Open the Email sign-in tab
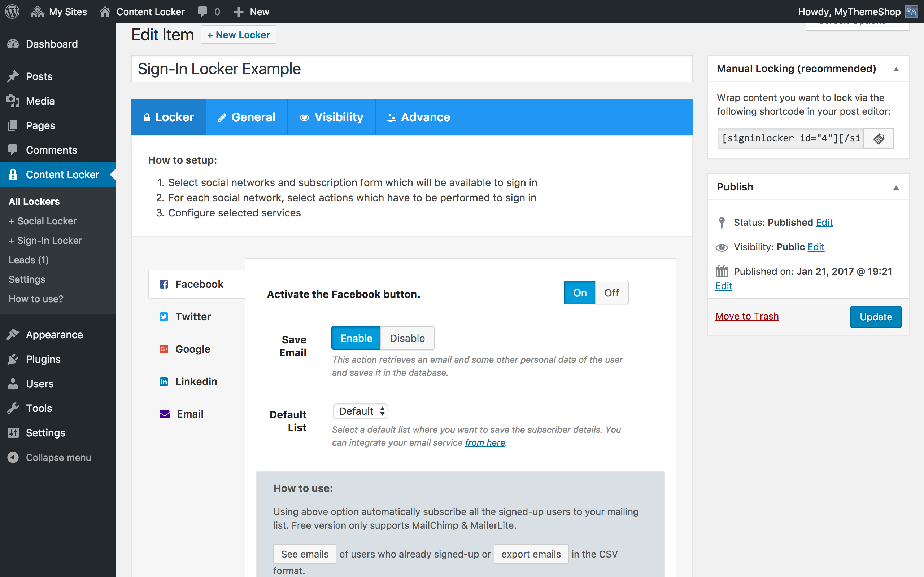Viewport: 924px width, 577px height. tap(189, 414)
